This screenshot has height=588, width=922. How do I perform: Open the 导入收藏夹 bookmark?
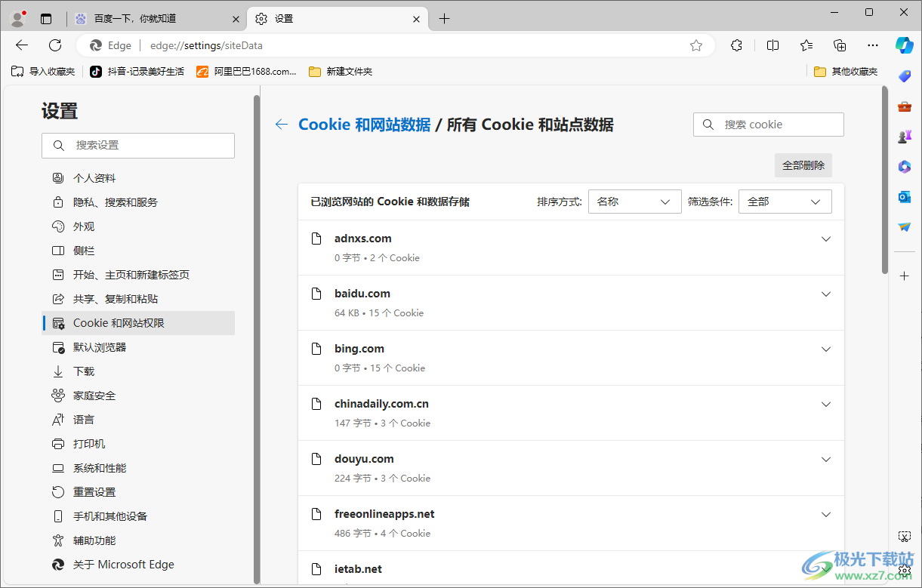pos(43,72)
